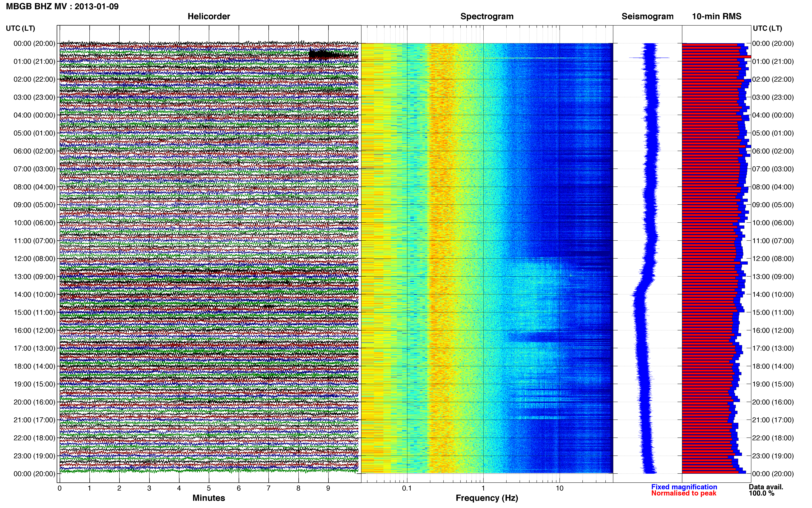
Task: Click the Normalised to peak legend text
Action: (x=684, y=493)
